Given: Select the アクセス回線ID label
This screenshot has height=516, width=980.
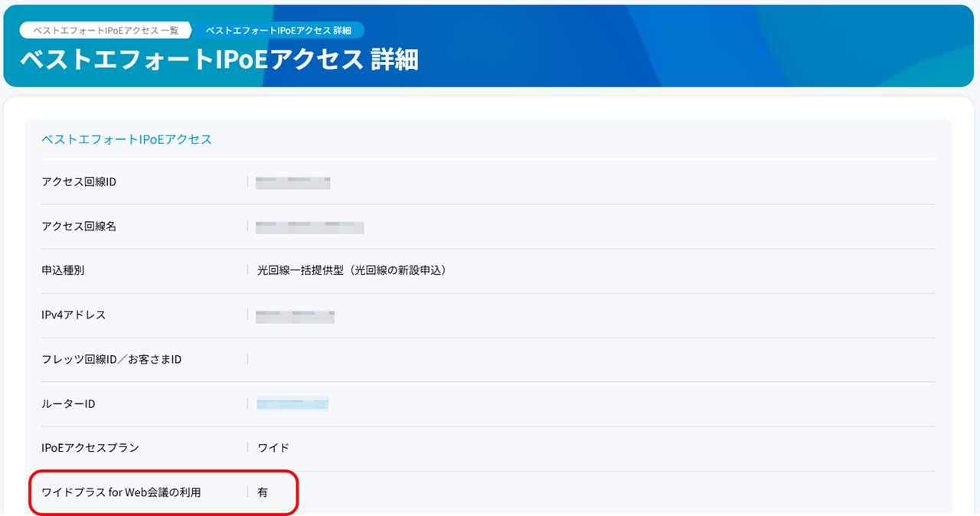Looking at the screenshot, I should (x=79, y=182).
